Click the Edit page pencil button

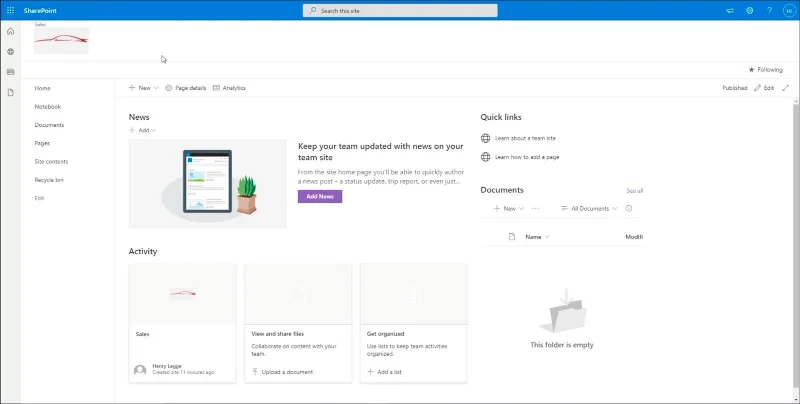coord(764,88)
